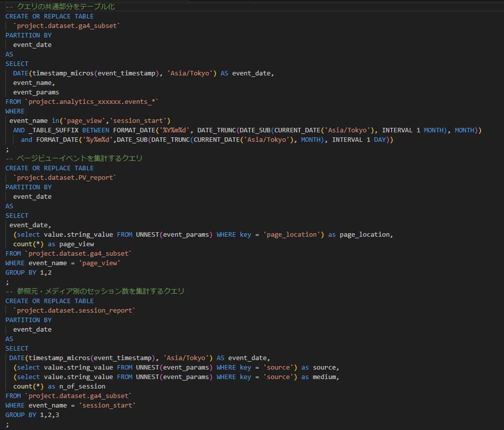
Task: Click the `project.dataset.session_report` table name
Action: coord(74,310)
